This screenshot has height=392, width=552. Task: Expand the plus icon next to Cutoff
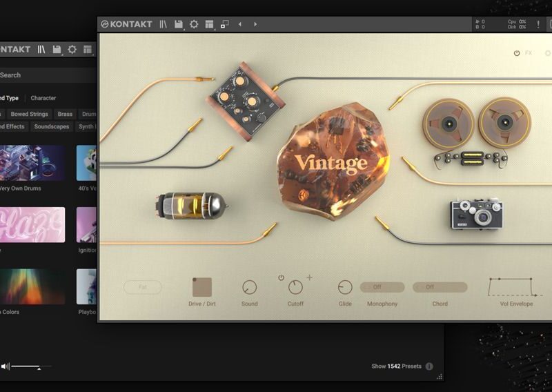click(309, 277)
